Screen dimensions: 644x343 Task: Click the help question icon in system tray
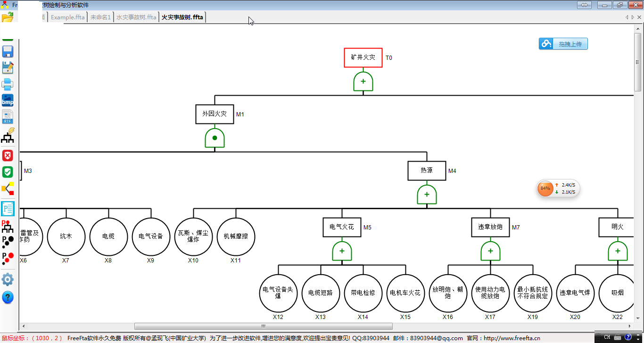point(628,337)
